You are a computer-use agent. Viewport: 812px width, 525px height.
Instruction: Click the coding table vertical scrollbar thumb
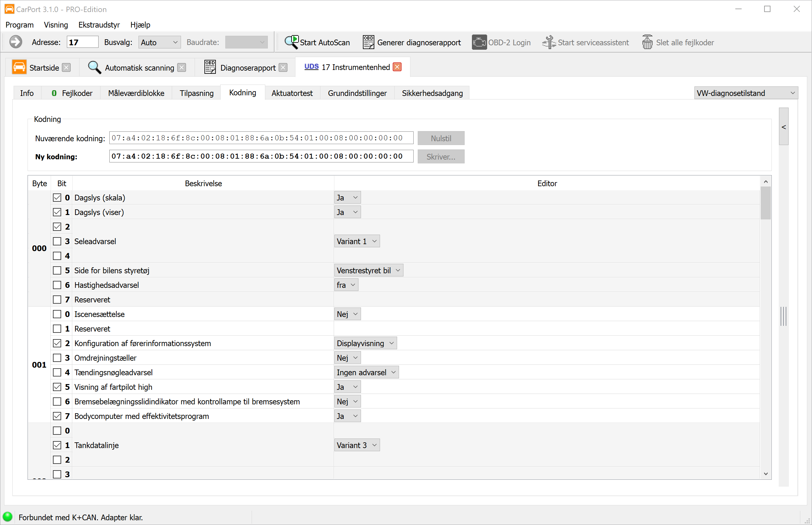point(765,203)
